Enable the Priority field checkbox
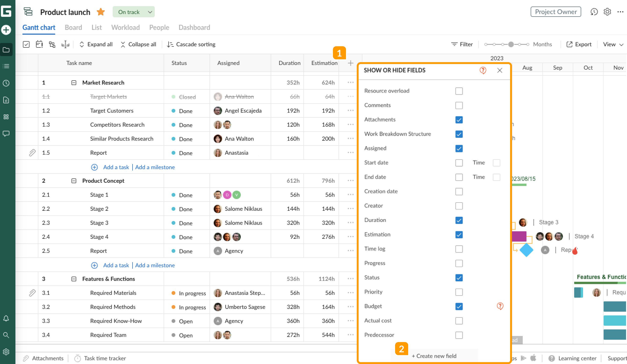Screen dimensions: 627x364 pyautogui.click(x=459, y=292)
